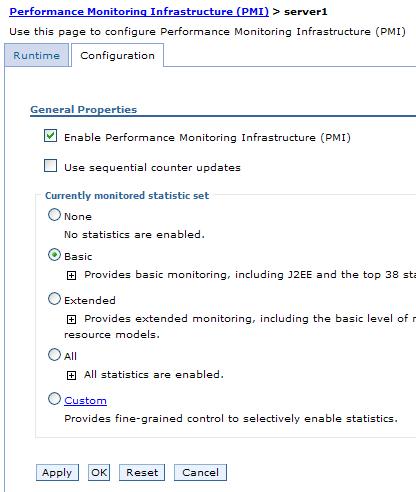Select the All statistics radio button
The height and width of the screenshot is (492, 416).
click(x=54, y=355)
